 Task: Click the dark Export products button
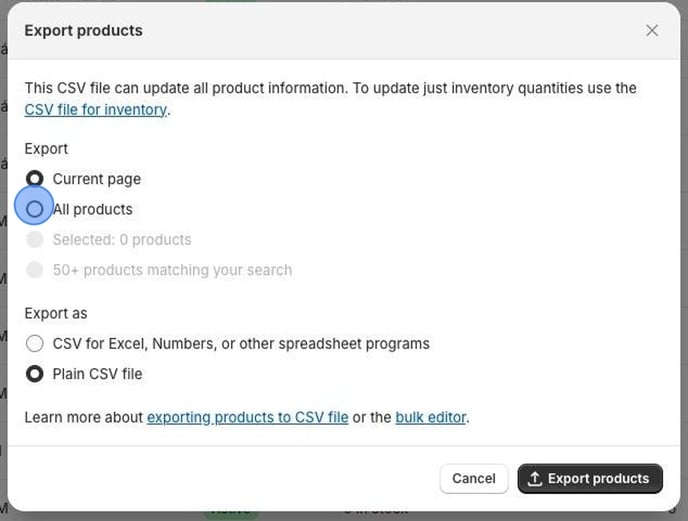(590, 478)
